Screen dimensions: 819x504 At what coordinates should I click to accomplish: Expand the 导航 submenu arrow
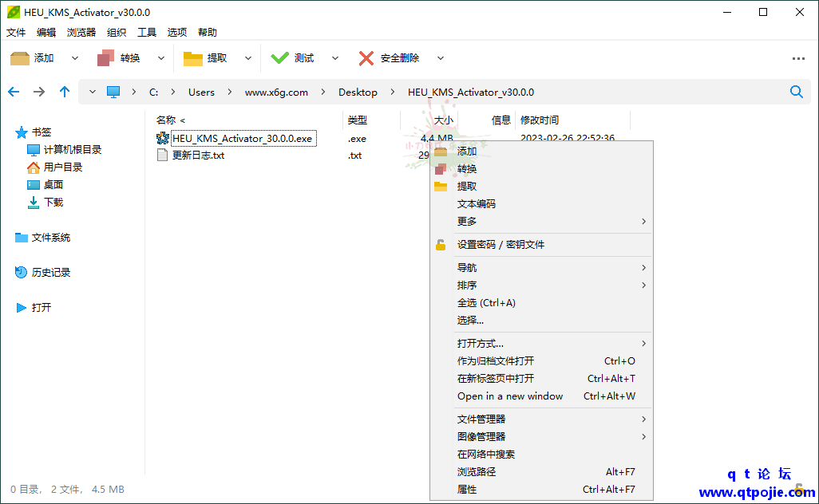643,268
